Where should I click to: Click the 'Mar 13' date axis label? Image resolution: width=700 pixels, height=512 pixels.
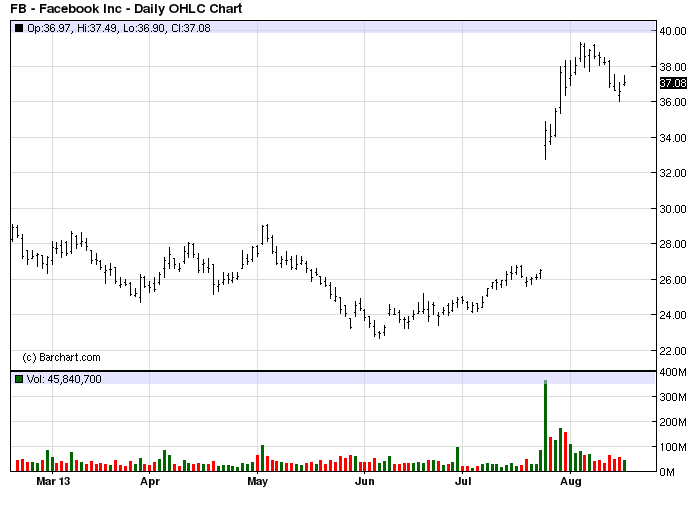pos(53,481)
